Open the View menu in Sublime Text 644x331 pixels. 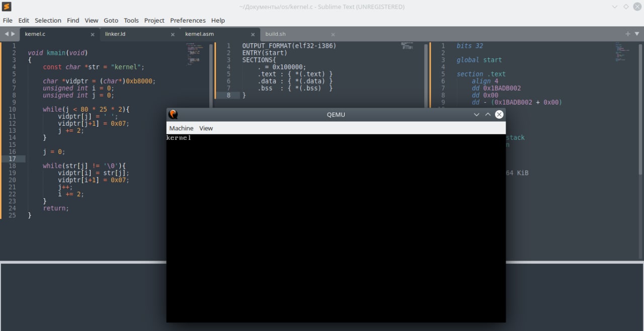pos(92,20)
